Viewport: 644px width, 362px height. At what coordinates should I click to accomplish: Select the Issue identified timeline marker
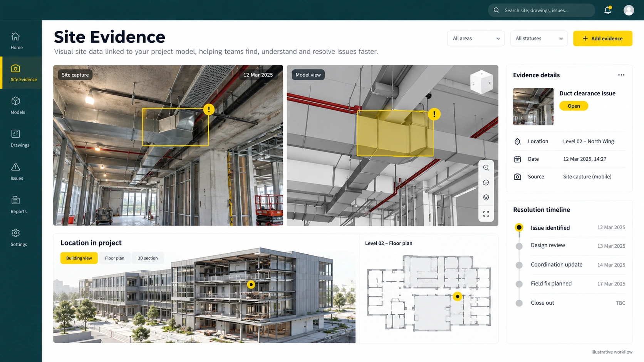pos(519,227)
